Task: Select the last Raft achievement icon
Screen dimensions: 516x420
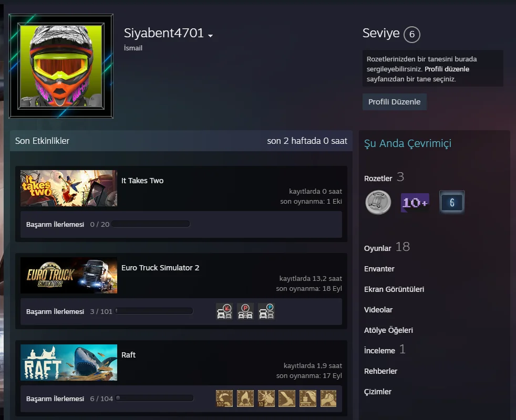Action: [328, 398]
